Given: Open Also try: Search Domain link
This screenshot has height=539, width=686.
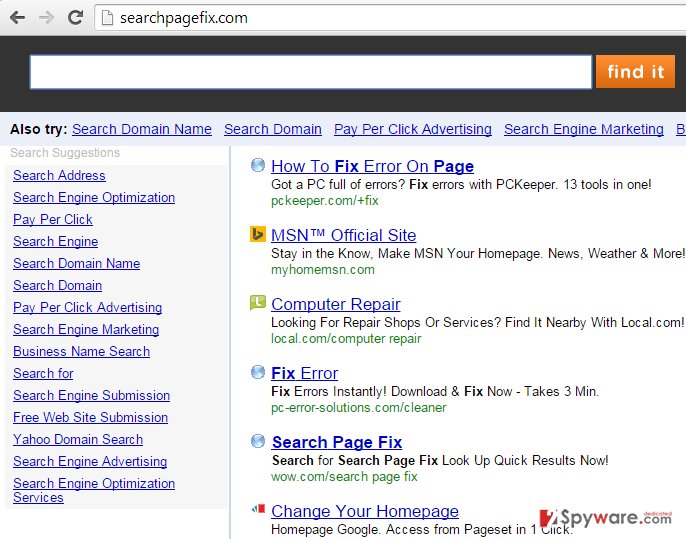Looking at the screenshot, I should 273,129.
